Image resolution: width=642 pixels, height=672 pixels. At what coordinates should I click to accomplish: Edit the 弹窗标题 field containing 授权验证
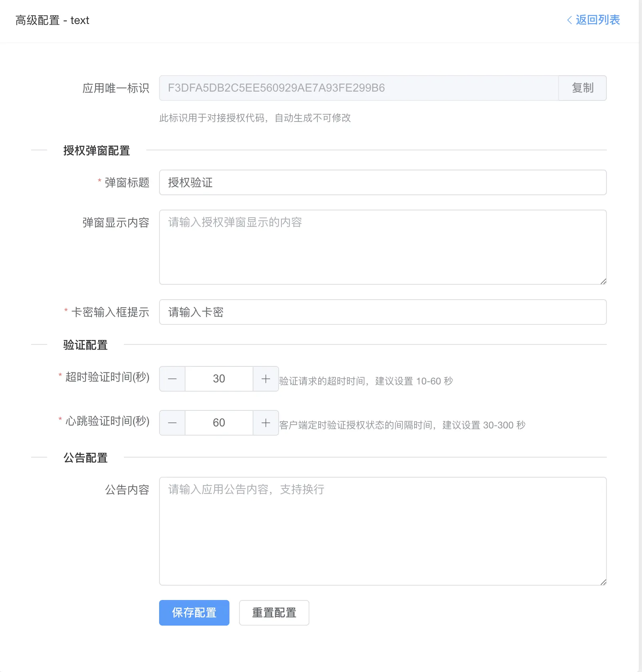383,183
